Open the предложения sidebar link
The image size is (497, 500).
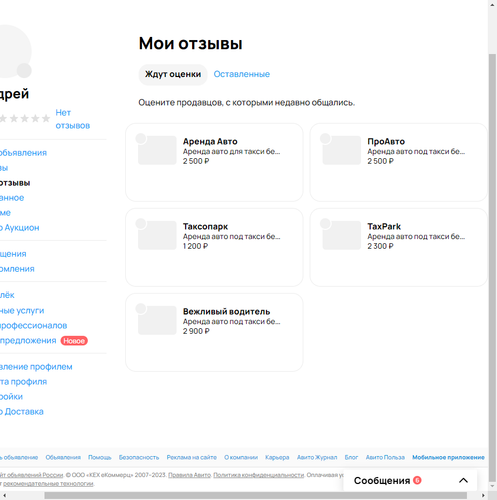pyautogui.click(x=28, y=340)
